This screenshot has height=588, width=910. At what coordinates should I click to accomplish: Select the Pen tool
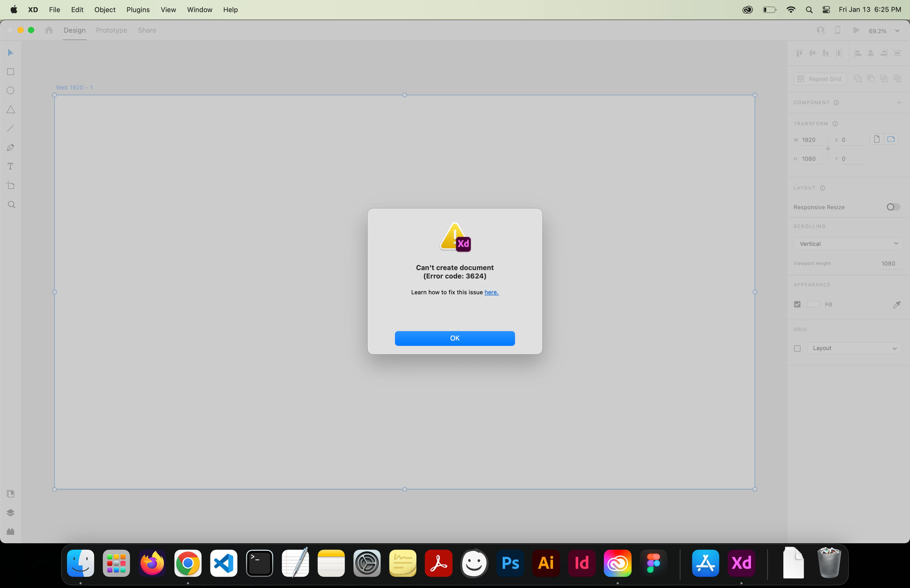[x=11, y=147]
